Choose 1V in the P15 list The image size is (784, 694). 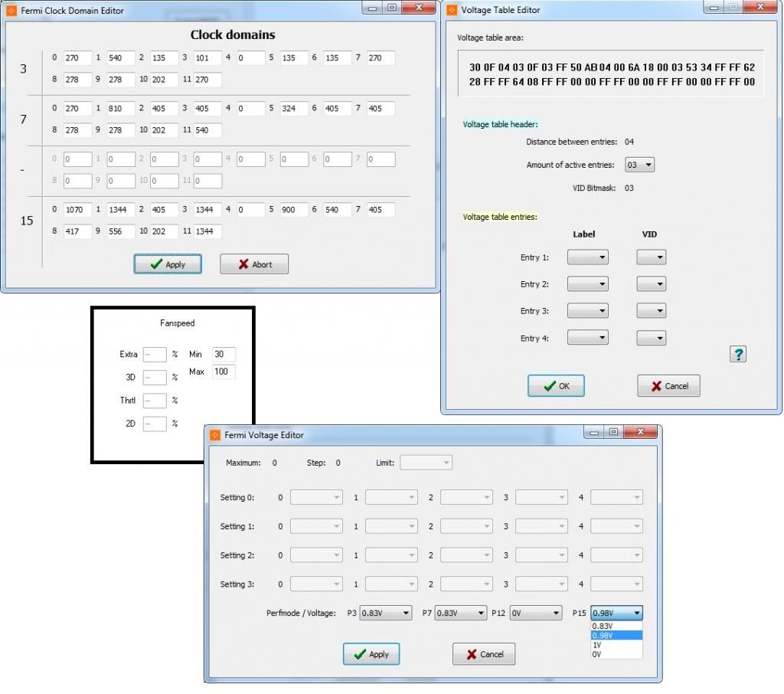pyautogui.click(x=616, y=645)
